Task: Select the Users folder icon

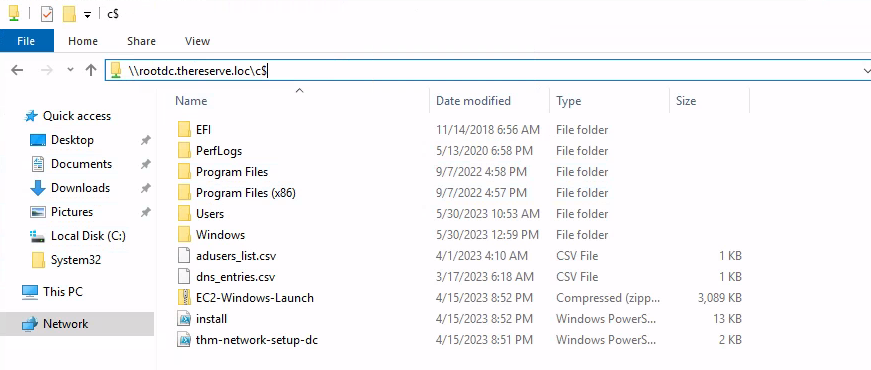Action: [184, 214]
